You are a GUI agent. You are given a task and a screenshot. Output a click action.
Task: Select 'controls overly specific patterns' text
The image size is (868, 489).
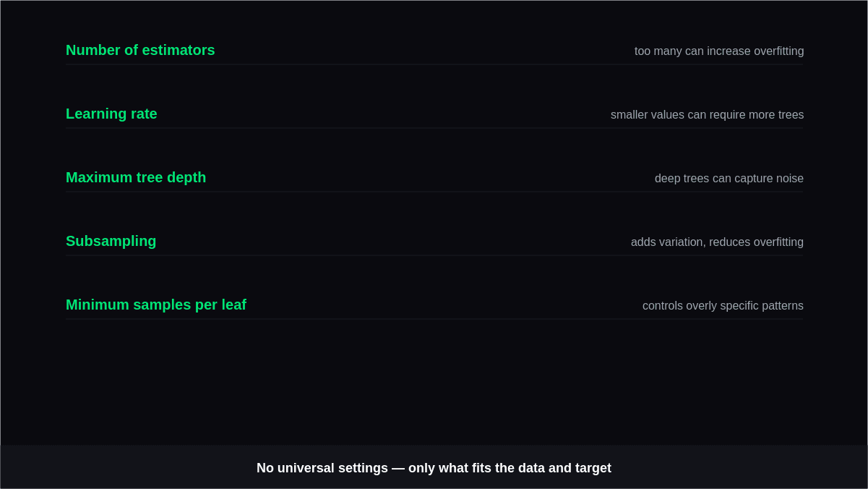point(723,306)
